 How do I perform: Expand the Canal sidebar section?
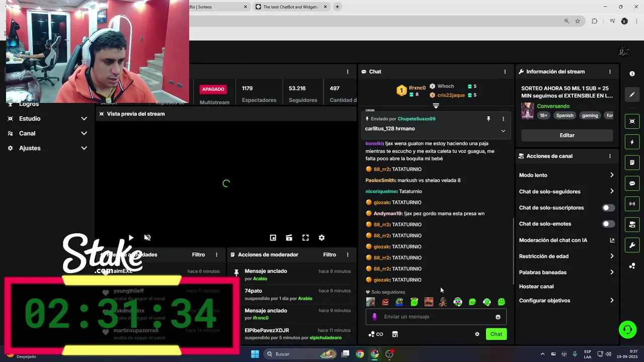pos(84,133)
